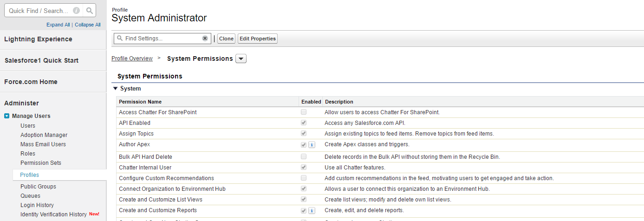644x221 pixels.
Task: Go back to Profile Overview link
Action: coord(132,58)
